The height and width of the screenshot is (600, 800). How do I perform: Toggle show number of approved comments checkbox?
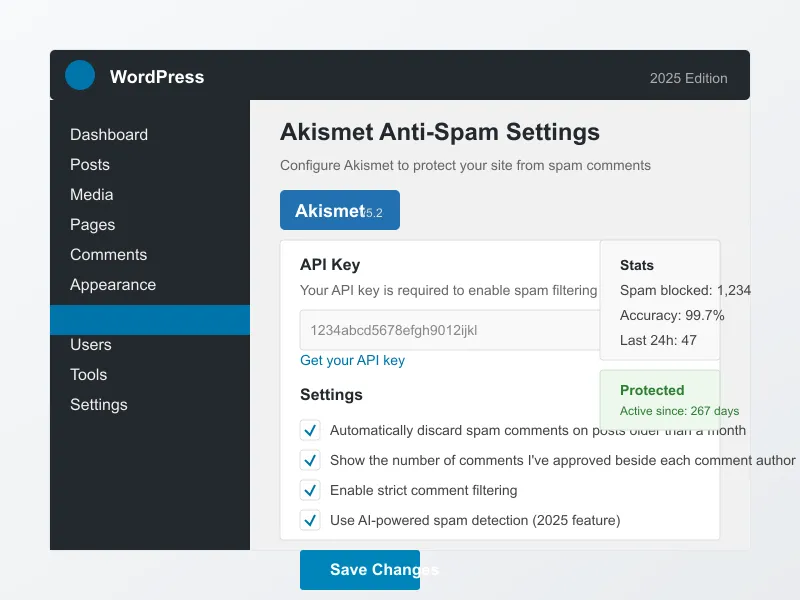tap(310, 460)
